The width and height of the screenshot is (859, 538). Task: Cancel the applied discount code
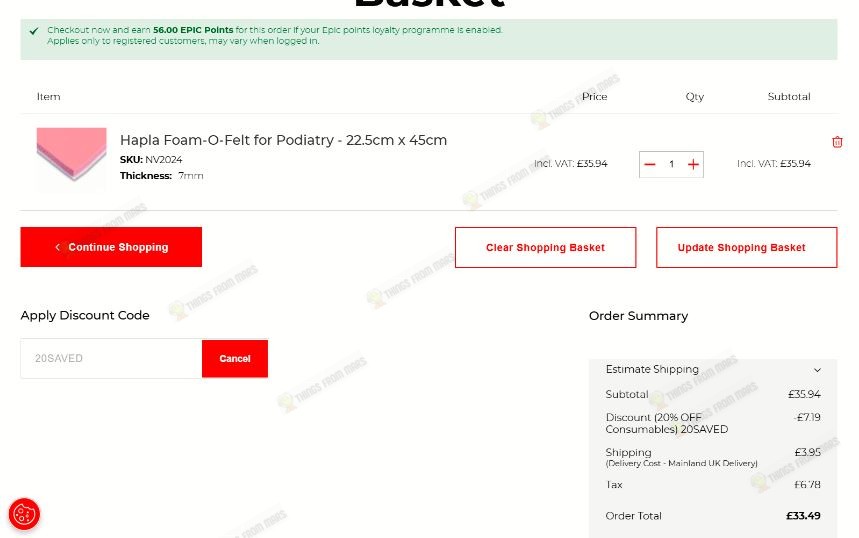click(235, 358)
